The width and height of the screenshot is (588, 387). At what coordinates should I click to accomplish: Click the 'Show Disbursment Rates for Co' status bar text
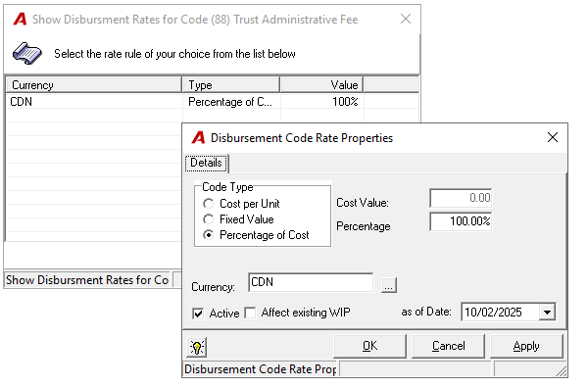[87, 280]
